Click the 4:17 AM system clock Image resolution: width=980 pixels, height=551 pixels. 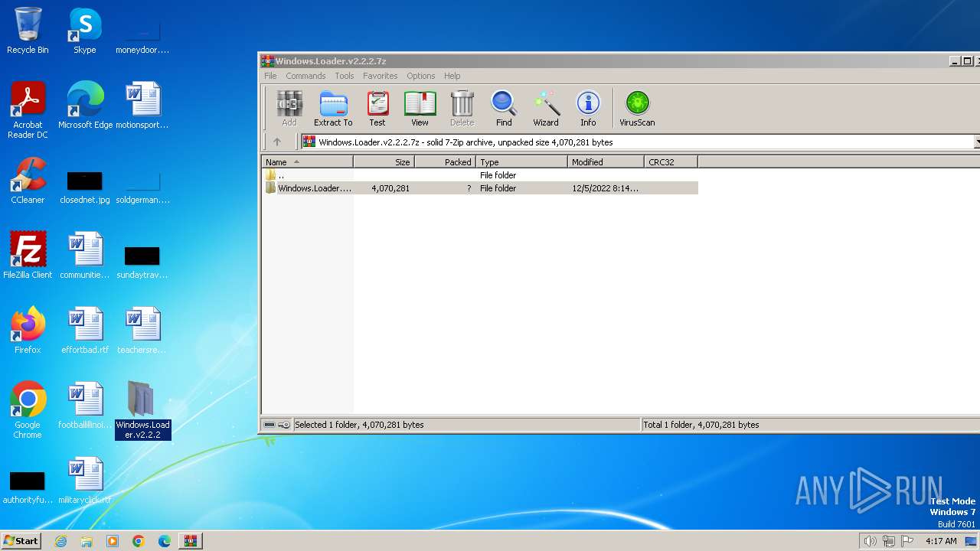click(941, 541)
